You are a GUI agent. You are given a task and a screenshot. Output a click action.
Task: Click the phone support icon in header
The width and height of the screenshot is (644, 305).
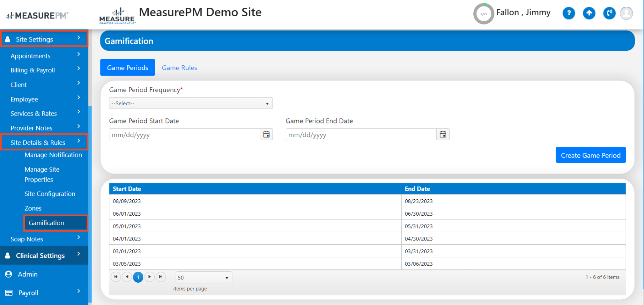[x=609, y=13]
